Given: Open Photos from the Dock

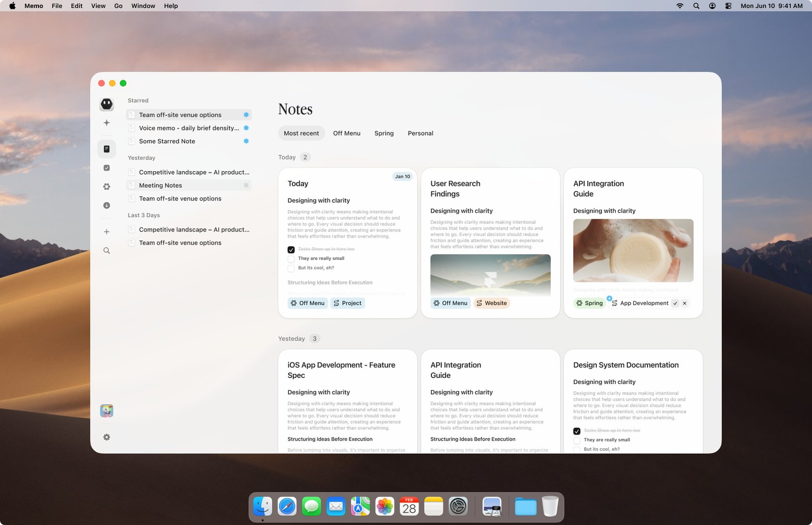Looking at the screenshot, I should click(x=385, y=506).
